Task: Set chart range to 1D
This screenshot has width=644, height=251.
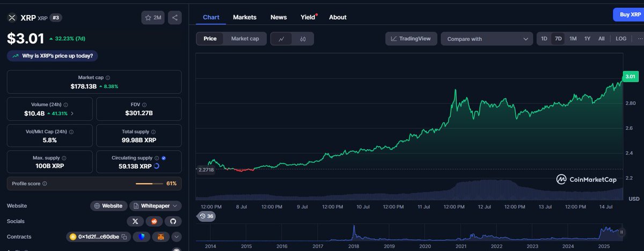Action: (x=544, y=39)
